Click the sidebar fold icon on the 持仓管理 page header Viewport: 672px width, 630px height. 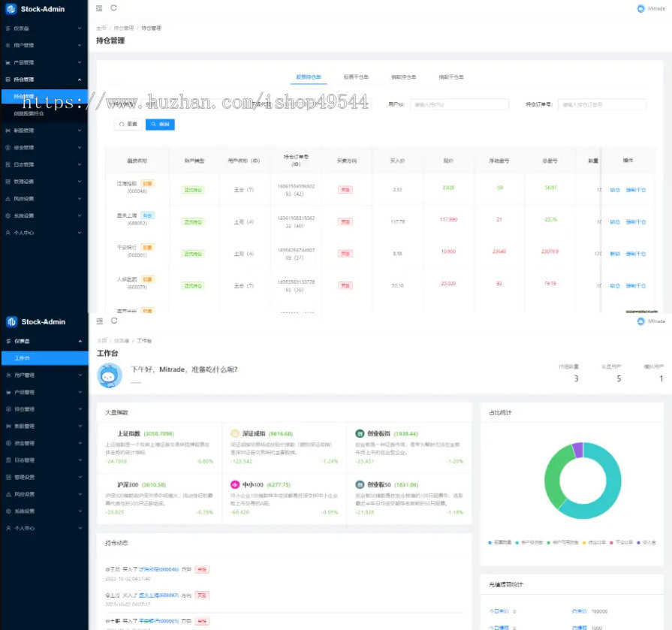(99, 8)
